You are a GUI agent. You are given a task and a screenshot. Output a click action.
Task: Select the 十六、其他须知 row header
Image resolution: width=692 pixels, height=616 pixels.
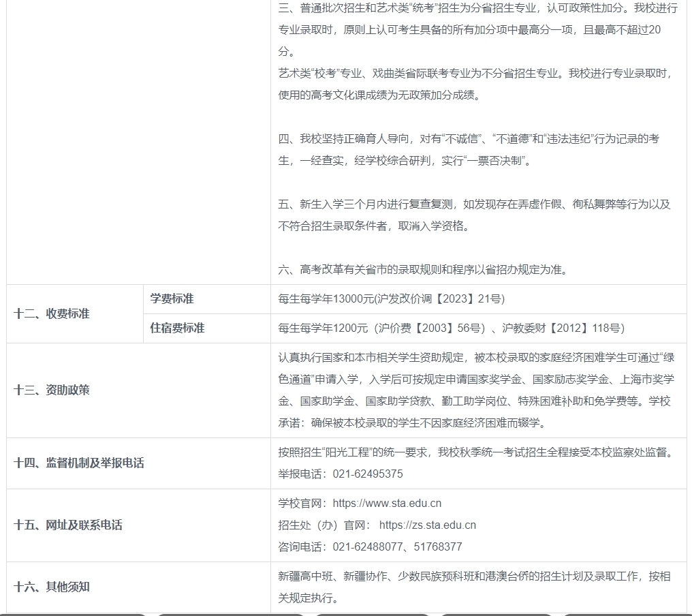(x=52, y=587)
